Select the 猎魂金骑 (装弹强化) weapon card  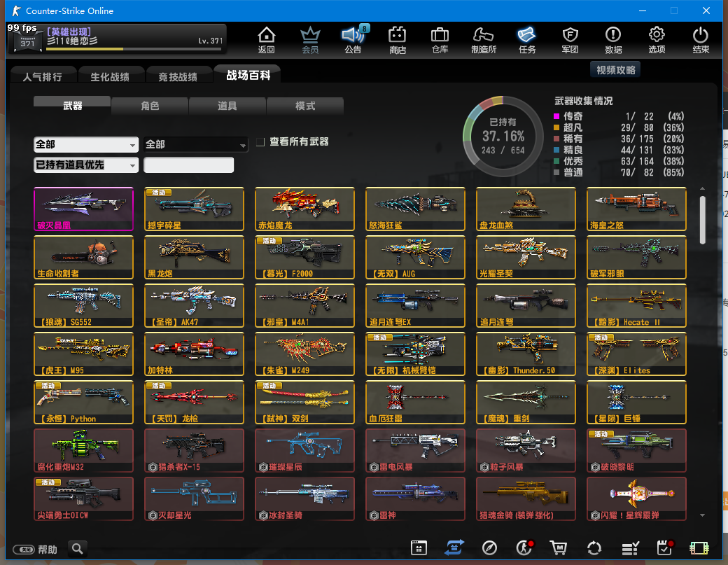coord(526,498)
